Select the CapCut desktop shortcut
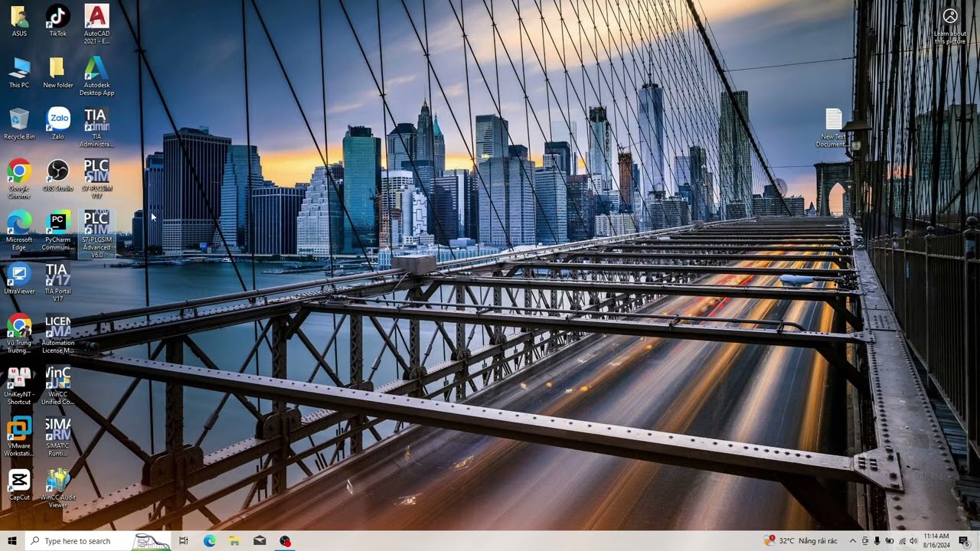This screenshot has height=551, width=980. click(x=19, y=484)
